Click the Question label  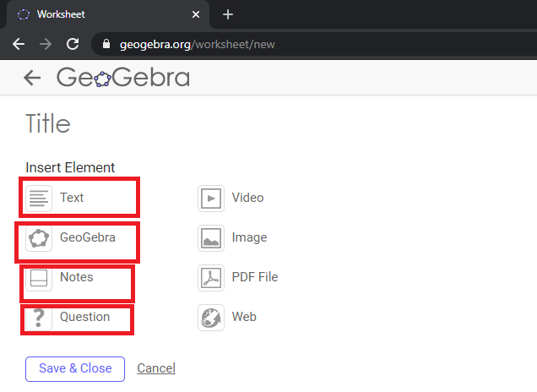[x=84, y=317]
